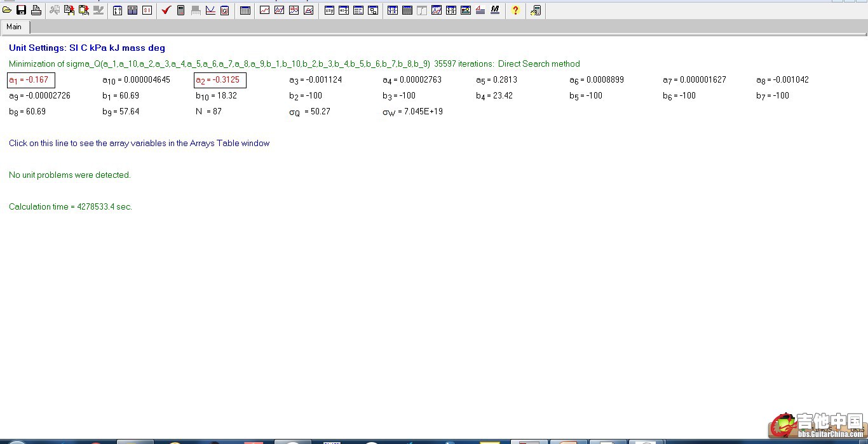The image size is (868, 444).
Task: Click the value b4 = 23.42
Action: 494,96
